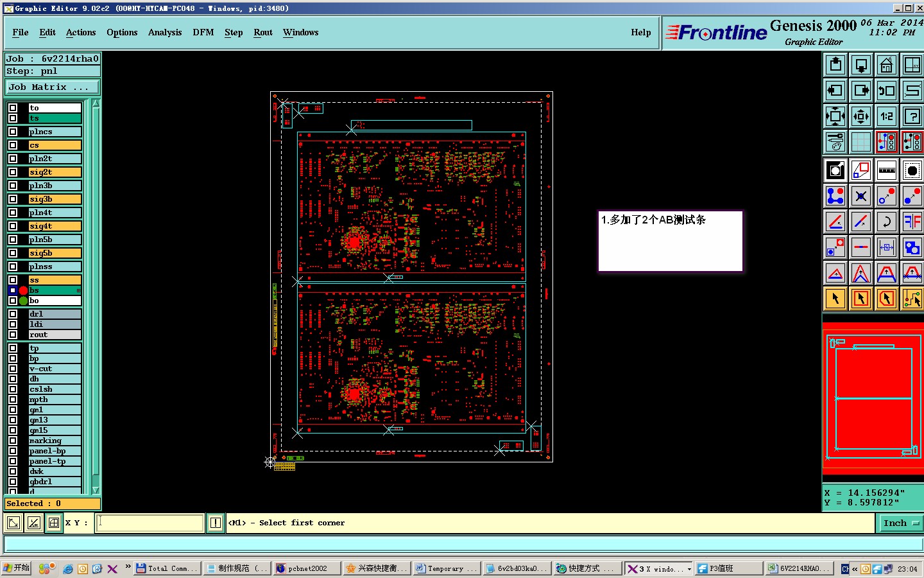This screenshot has height=578, width=924.
Task: Select the rotate circular arrow tool
Action: [x=887, y=222]
